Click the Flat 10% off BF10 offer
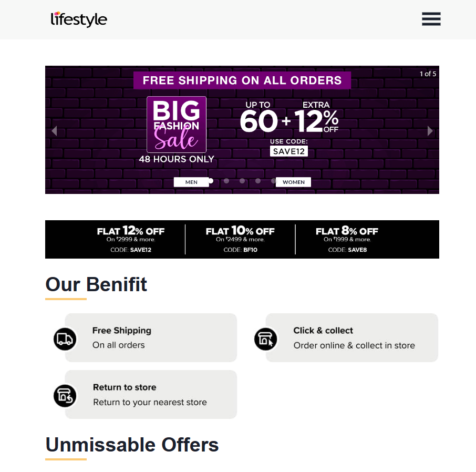This screenshot has width=476, height=472. (240, 239)
